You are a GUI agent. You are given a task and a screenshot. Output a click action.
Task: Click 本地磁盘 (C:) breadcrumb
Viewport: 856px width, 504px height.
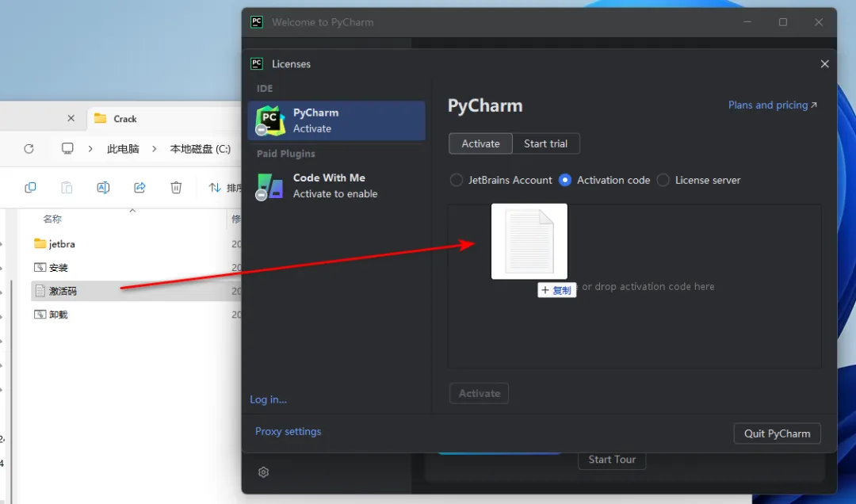(201, 149)
